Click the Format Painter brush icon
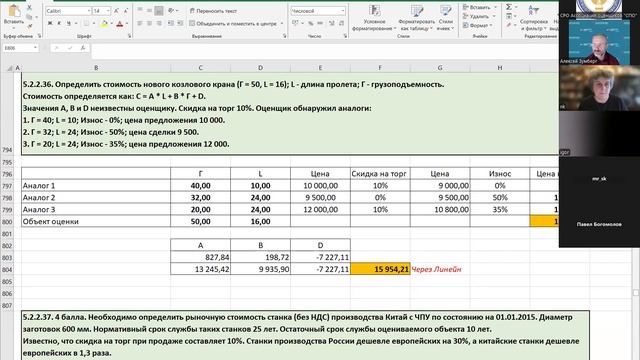 point(29,26)
